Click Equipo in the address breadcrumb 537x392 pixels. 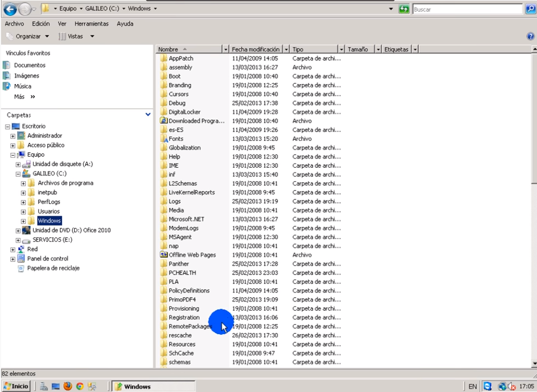(68, 8)
